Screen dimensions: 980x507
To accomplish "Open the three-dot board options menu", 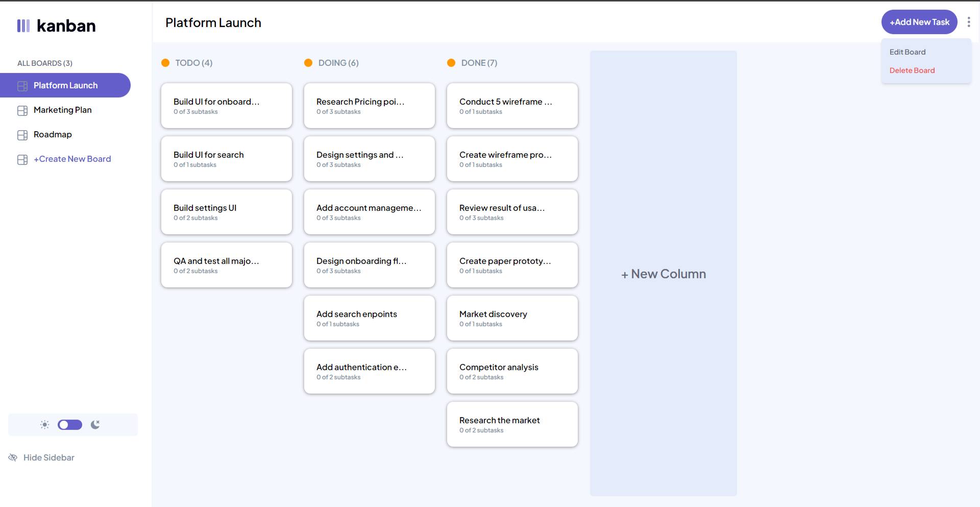I will point(968,22).
